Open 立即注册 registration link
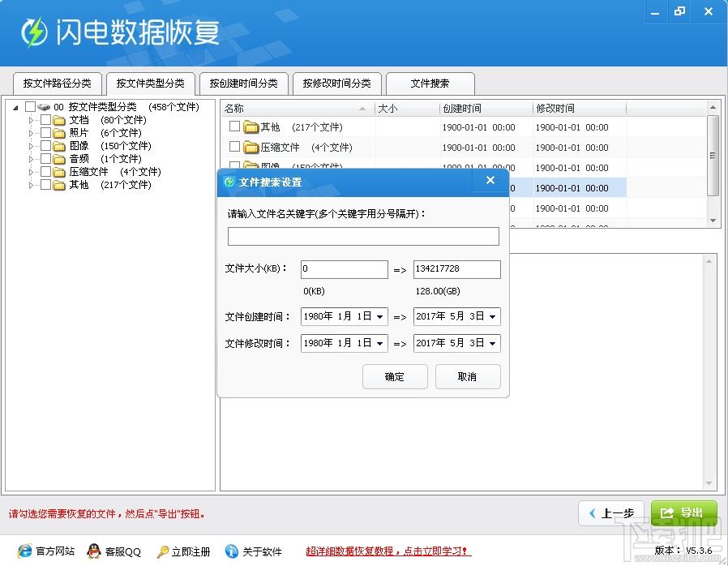This screenshot has height=566, width=728. coord(191,551)
